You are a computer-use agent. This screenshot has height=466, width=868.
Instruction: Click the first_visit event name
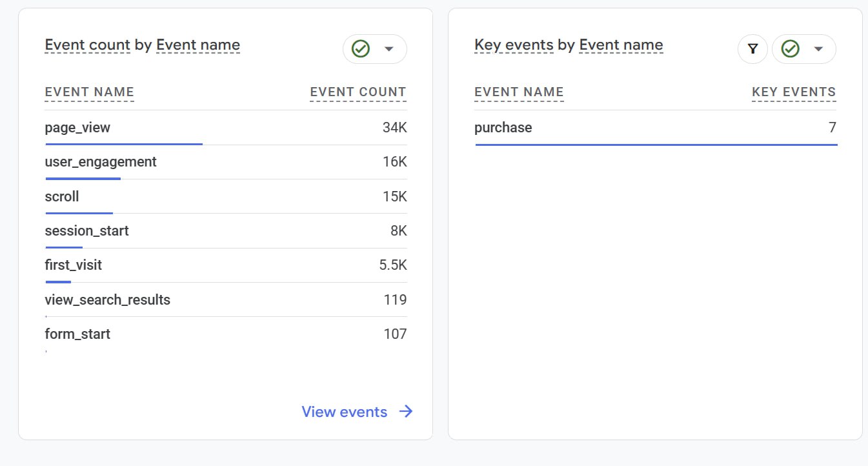click(74, 265)
